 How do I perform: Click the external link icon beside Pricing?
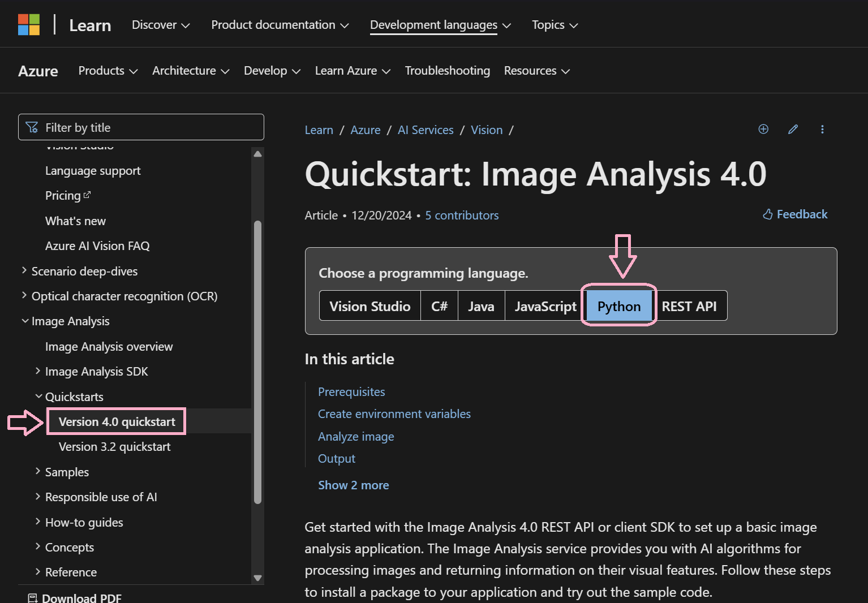(87, 195)
